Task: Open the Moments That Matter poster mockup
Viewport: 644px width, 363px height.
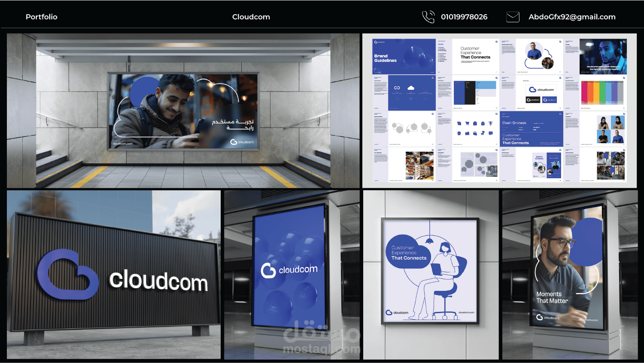Action: pos(570,275)
